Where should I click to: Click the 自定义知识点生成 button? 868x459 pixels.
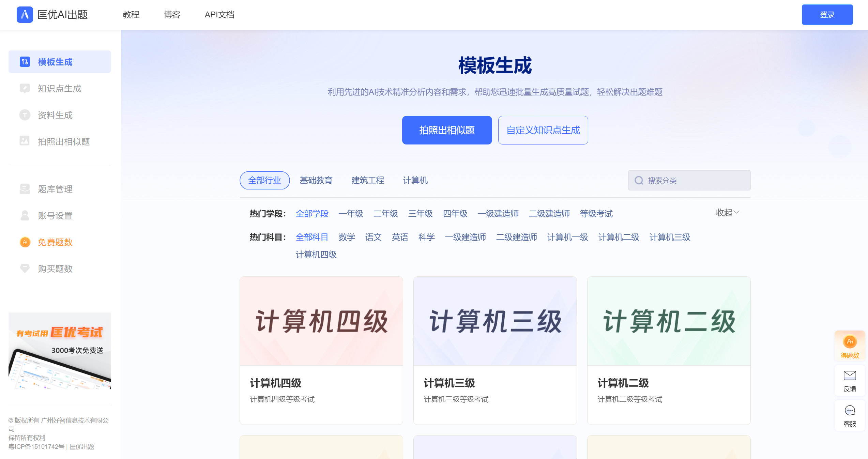coord(543,130)
